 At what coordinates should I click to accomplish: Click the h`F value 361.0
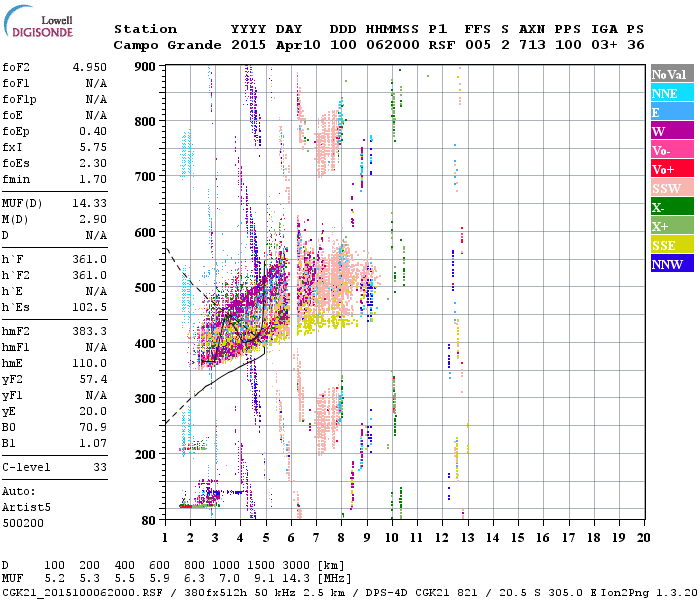coord(90,259)
